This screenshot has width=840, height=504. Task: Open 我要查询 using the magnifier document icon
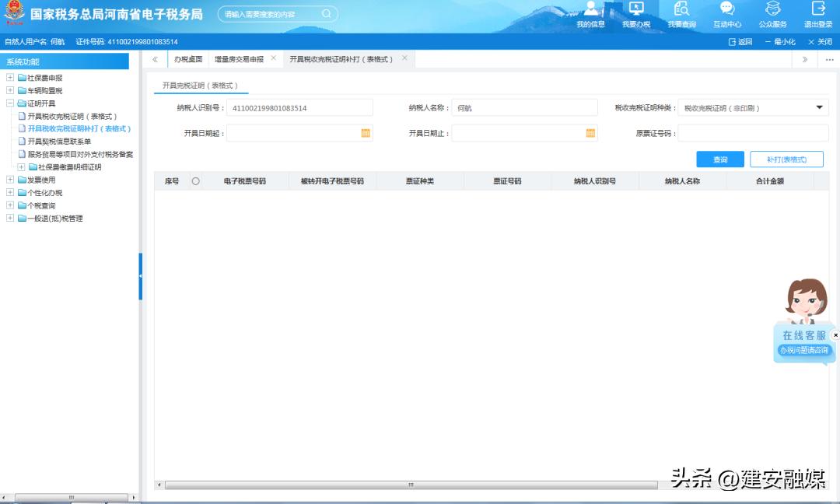coord(681,10)
